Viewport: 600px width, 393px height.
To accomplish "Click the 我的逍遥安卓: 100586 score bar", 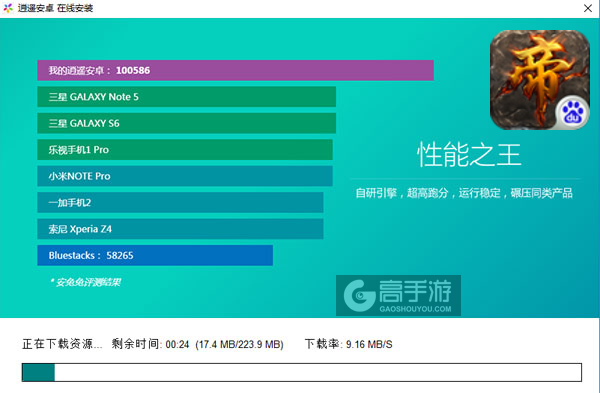I will [235, 70].
